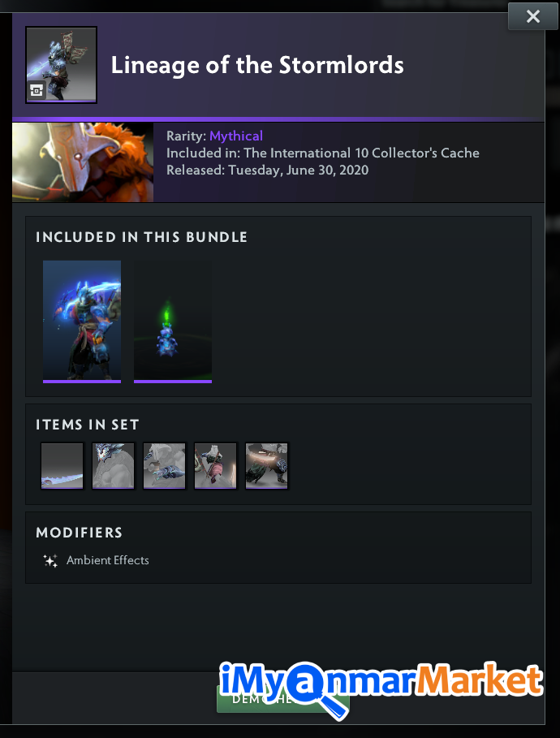560x738 pixels.
Task: Click the green Demo Hero button
Action: click(x=282, y=699)
